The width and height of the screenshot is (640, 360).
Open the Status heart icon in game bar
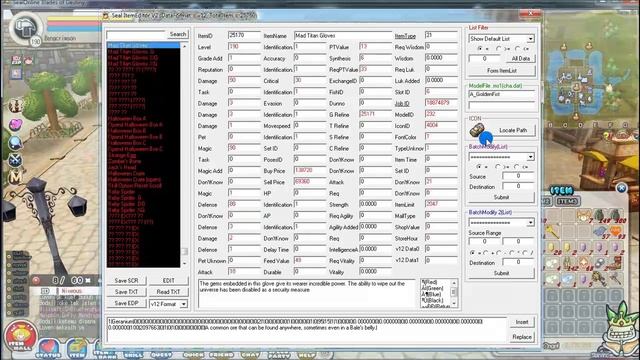pyautogui.click(x=49, y=348)
